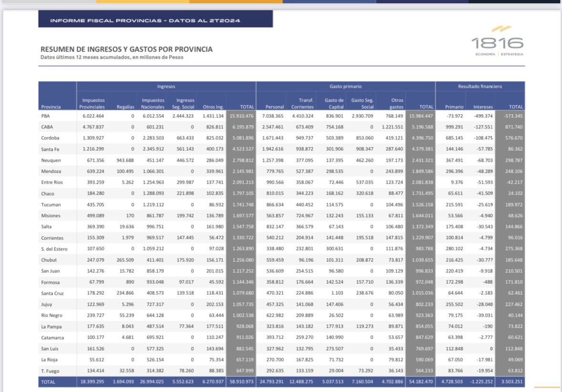
Task: Select the Rio Negro row label
Action: pos(52,315)
